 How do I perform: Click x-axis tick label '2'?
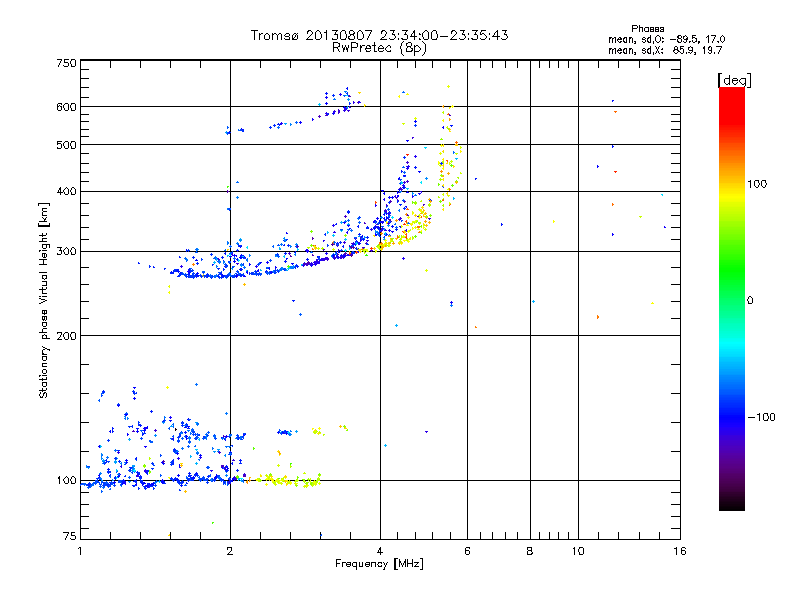(x=230, y=551)
